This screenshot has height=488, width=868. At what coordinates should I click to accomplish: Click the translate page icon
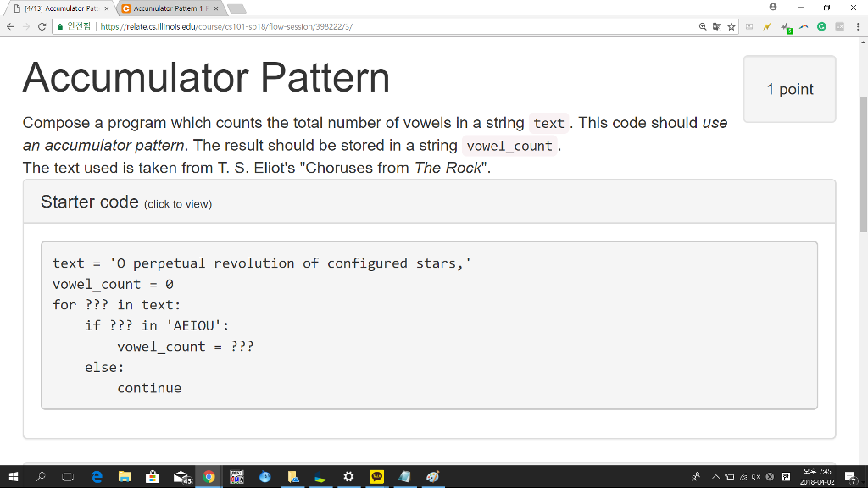point(717,27)
